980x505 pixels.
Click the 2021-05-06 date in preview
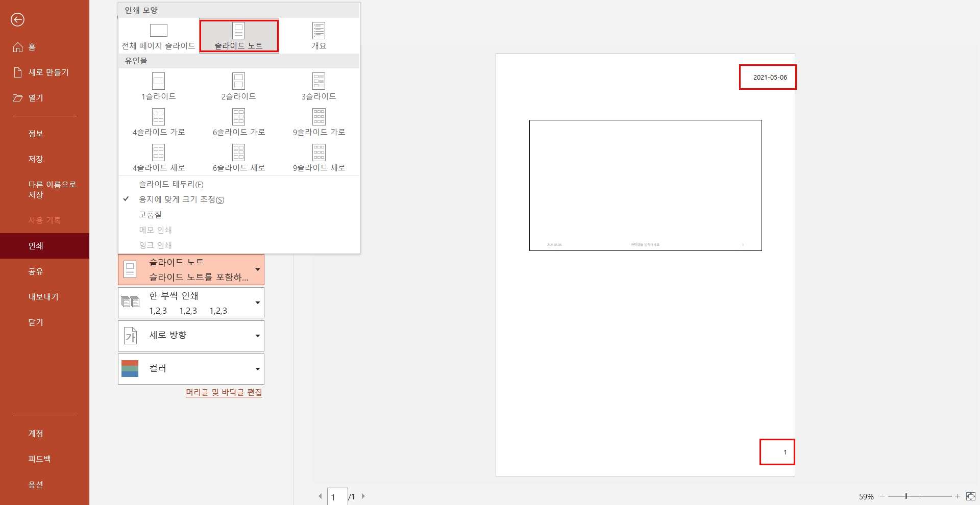click(x=770, y=78)
